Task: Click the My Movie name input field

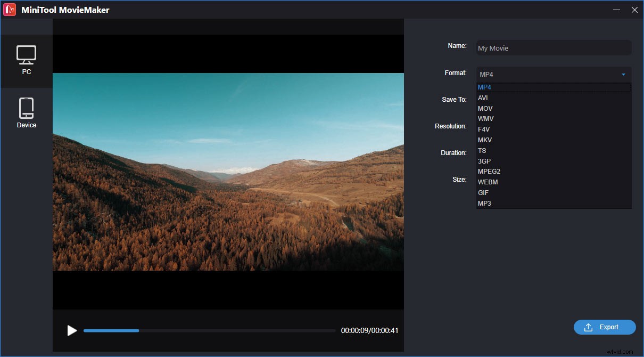Action: click(x=554, y=48)
